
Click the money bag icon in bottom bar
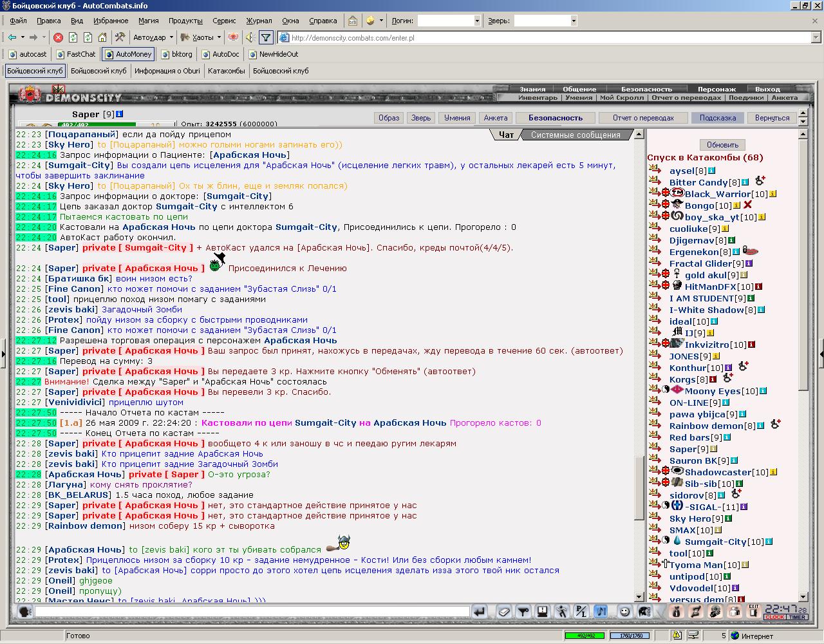(676, 611)
